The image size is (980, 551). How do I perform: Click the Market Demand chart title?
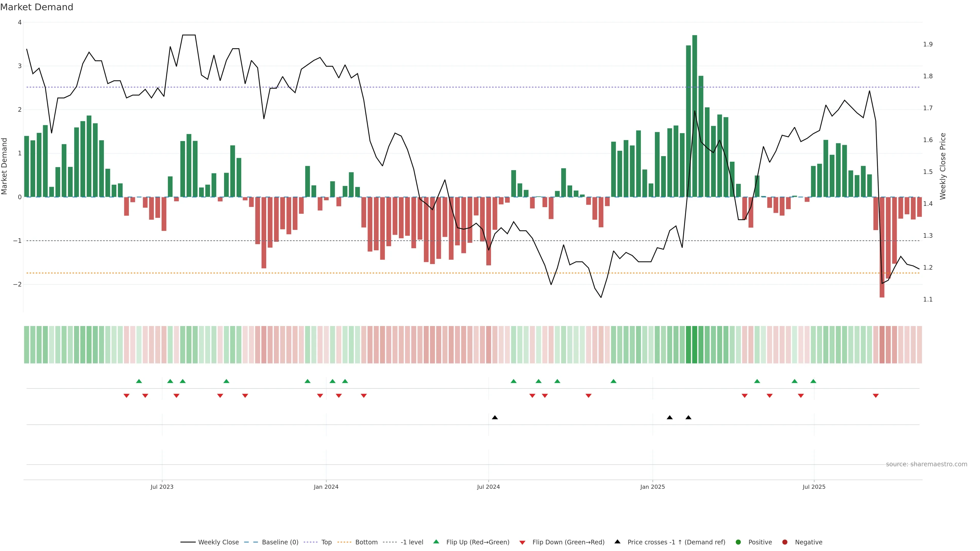click(x=36, y=7)
